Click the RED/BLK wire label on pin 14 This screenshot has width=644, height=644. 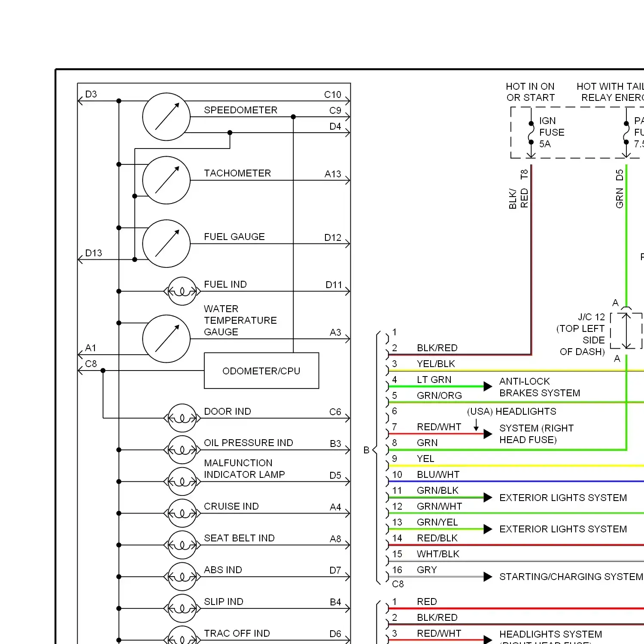tap(437, 538)
